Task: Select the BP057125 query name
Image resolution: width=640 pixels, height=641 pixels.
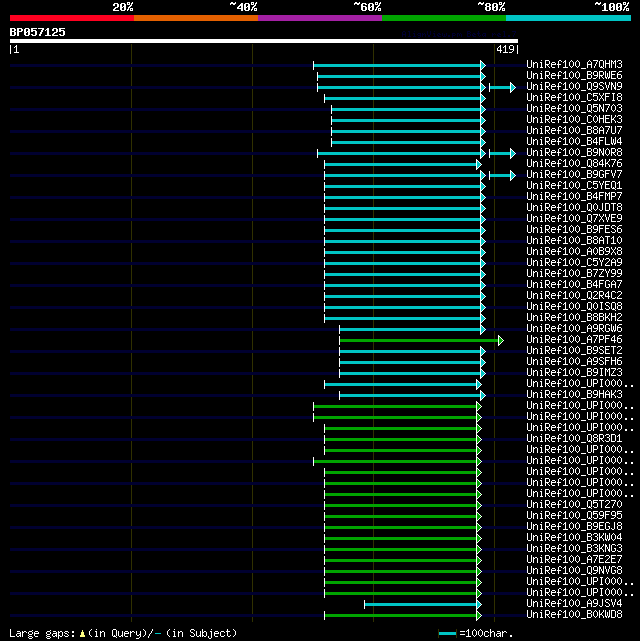Action: (x=38, y=32)
